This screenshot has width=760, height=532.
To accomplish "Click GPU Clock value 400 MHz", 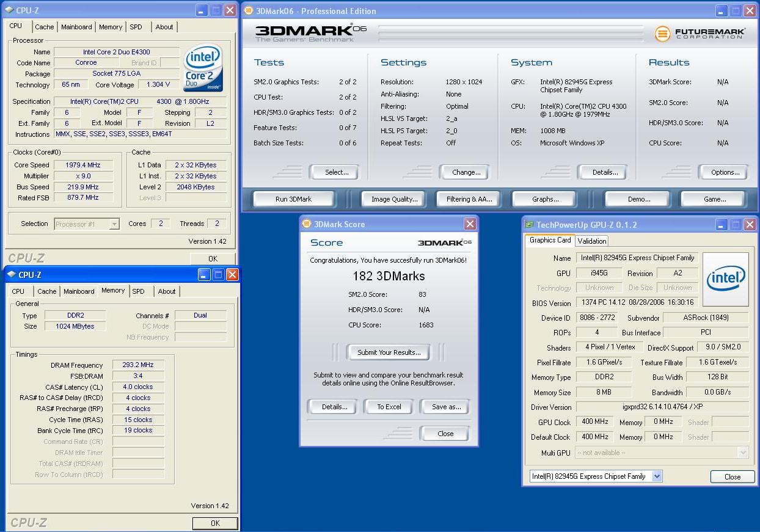I will point(594,422).
